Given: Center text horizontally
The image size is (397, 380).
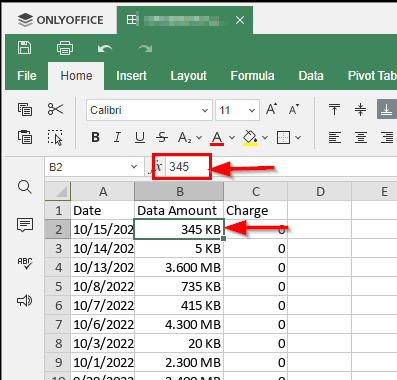Looking at the screenshot, I should (x=361, y=137).
